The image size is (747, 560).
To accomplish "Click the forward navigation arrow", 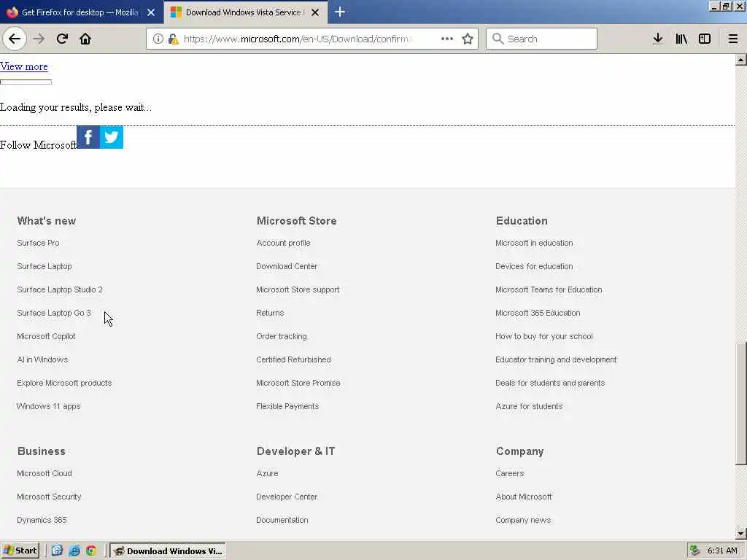I will tap(39, 39).
